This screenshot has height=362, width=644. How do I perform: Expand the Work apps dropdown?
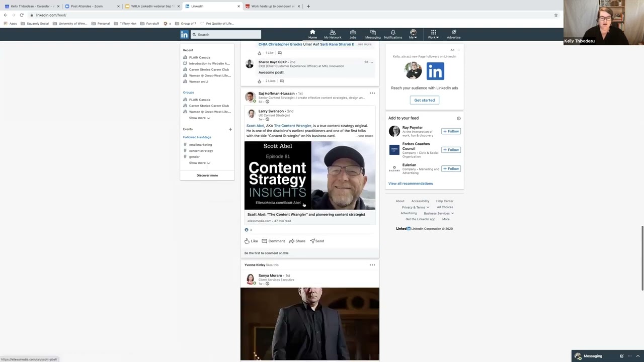click(433, 34)
